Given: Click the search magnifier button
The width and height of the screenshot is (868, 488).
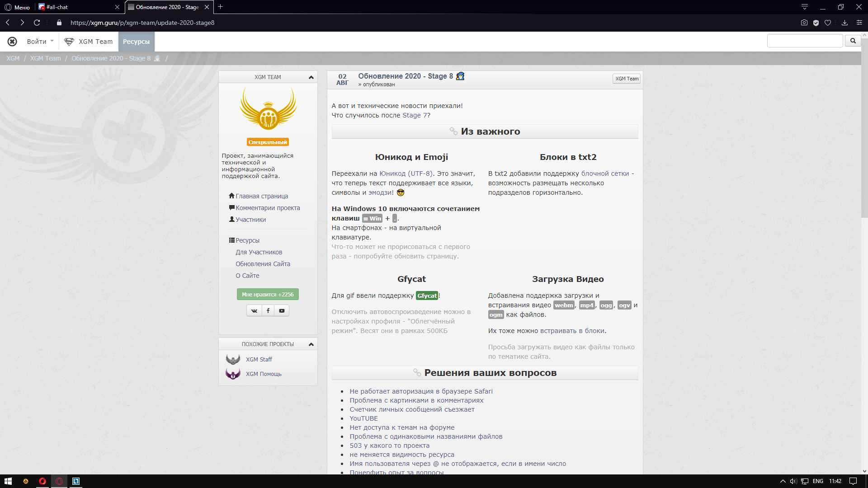Looking at the screenshot, I should pyautogui.click(x=853, y=41).
